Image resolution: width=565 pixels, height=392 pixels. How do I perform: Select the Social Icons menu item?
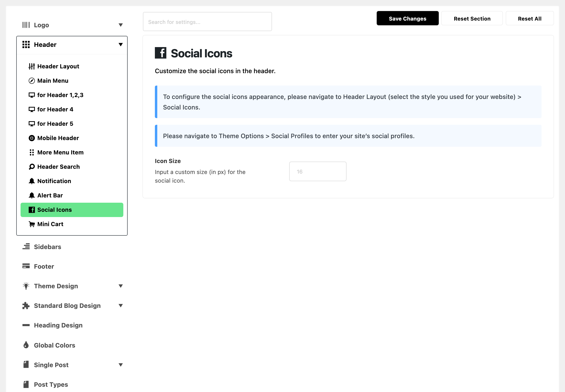point(72,210)
